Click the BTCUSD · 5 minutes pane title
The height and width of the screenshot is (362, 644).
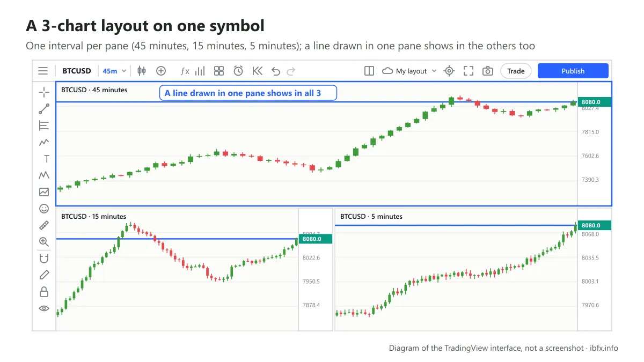point(371,217)
